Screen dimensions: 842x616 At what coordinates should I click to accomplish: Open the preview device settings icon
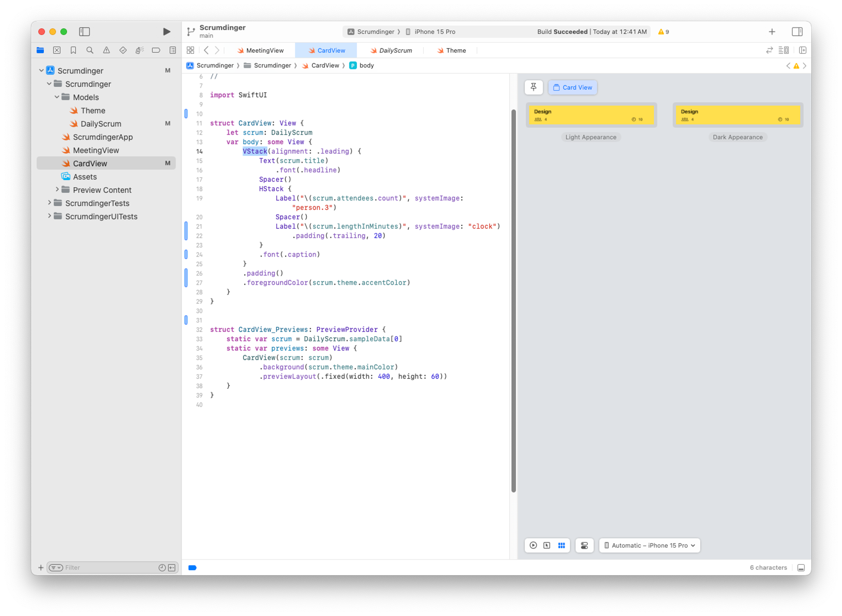point(584,545)
